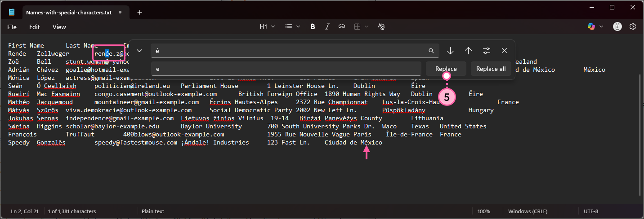Click Windows (CRLF) line ending indicator
Image resolution: width=644 pixels, height=219 pixels.
[x=529, y=211]
